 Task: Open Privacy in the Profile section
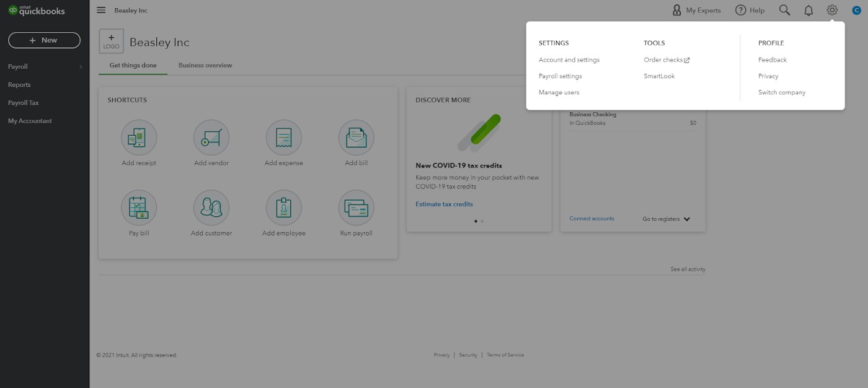point(768,76)
